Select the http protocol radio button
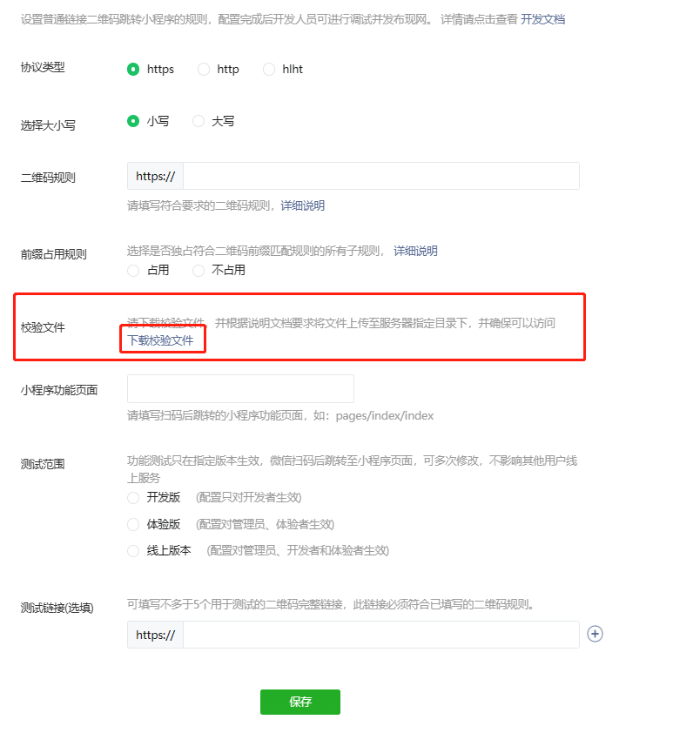 tap(204, 69)
